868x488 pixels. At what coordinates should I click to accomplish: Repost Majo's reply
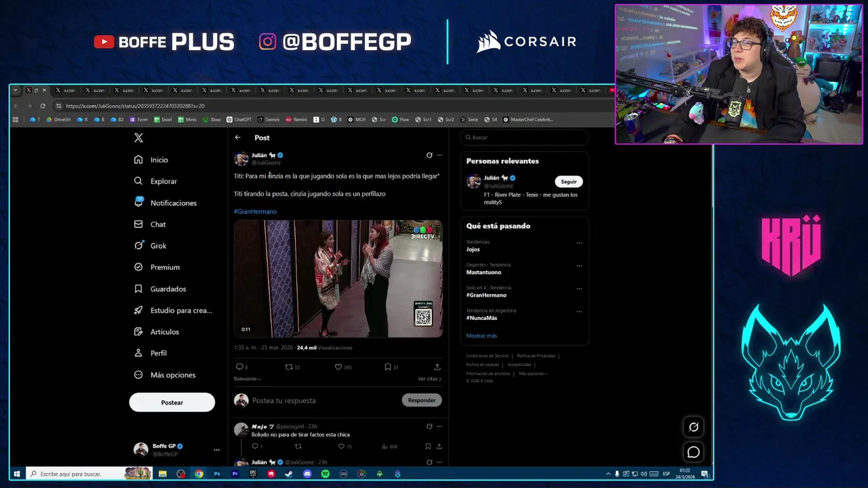tap(298, 447)
